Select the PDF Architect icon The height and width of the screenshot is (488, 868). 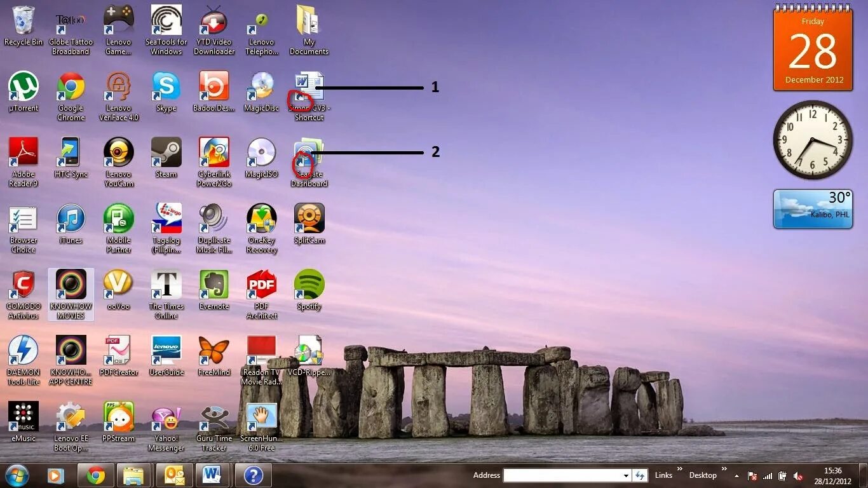point(261,285)
